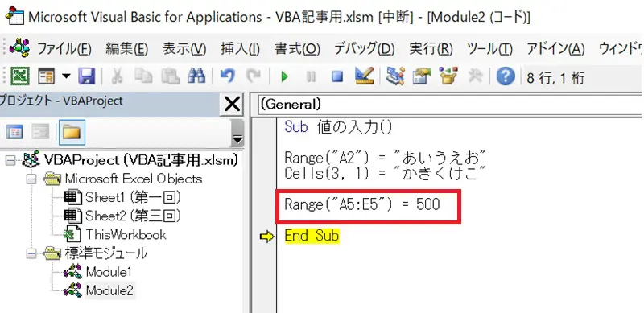Select Module1 in the project tree

pyautogui.click(x=109, y=272)
